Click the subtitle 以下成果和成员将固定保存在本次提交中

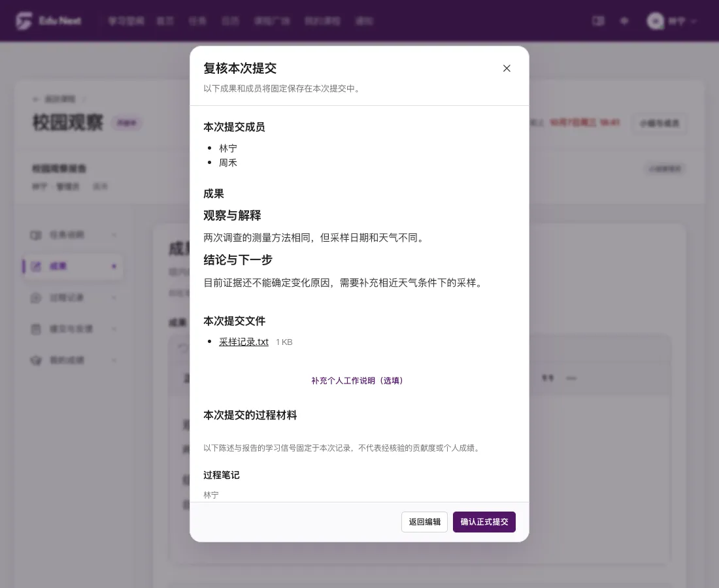(x=283, y=89)
